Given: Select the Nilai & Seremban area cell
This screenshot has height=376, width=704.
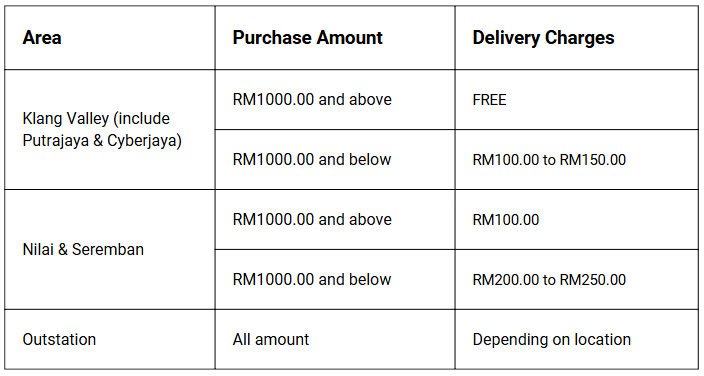Looking at the screenshot, I should tap(110, 249).
